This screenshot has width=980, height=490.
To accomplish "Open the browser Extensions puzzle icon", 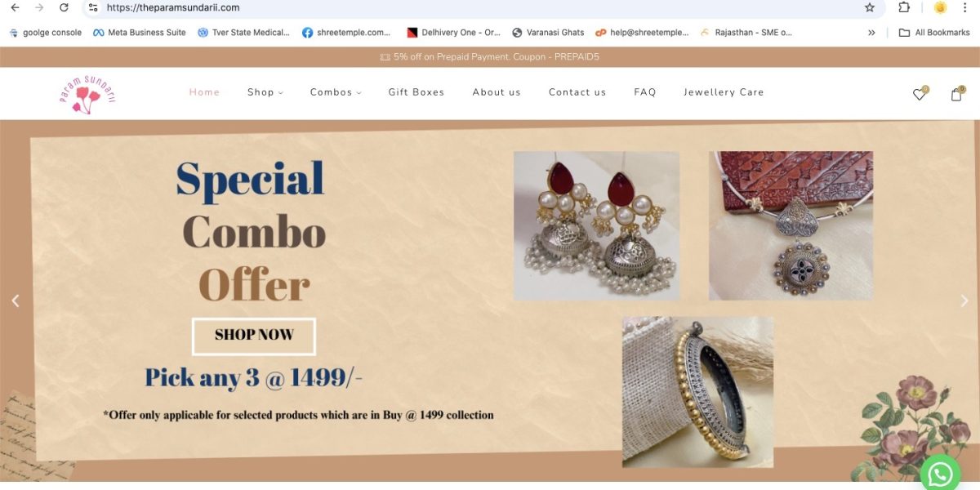I will [x=904, y=7].
